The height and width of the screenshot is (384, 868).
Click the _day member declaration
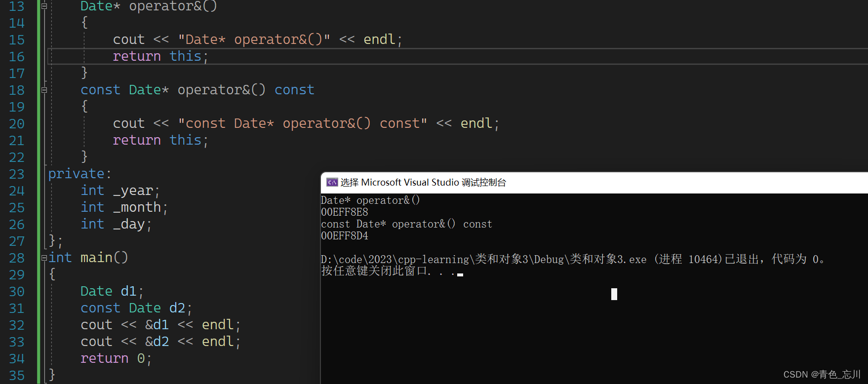click(x=116, y=224)
